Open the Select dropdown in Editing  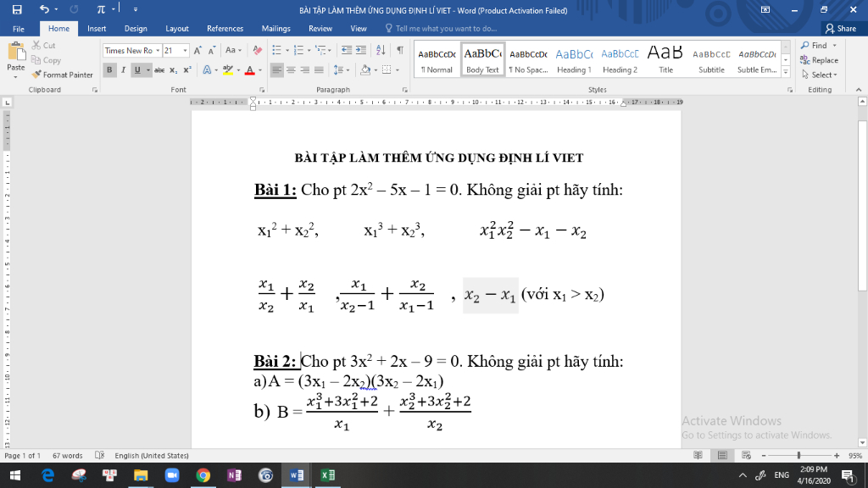[x=820, y=75]
